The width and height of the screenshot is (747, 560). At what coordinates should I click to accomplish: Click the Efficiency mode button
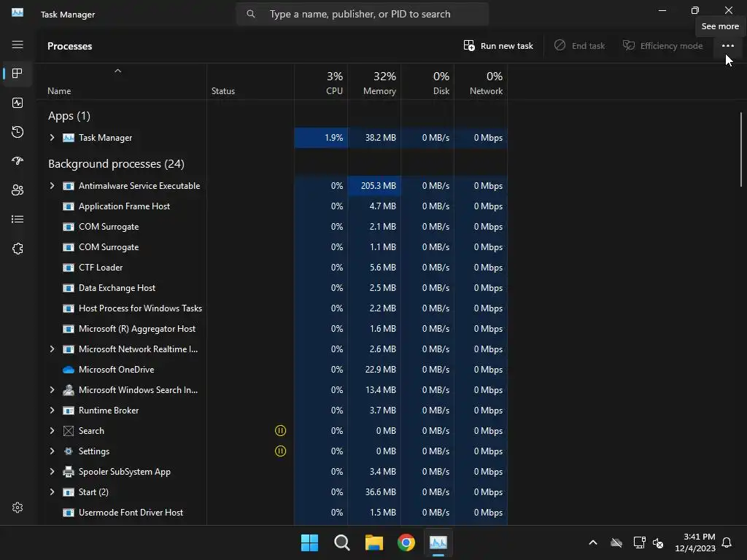662,46
